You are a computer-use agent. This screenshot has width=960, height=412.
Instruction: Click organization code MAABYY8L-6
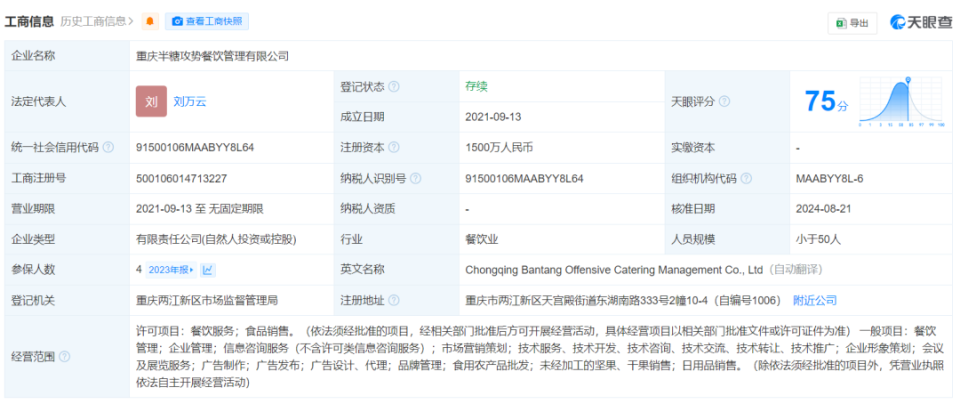(830, 178)
